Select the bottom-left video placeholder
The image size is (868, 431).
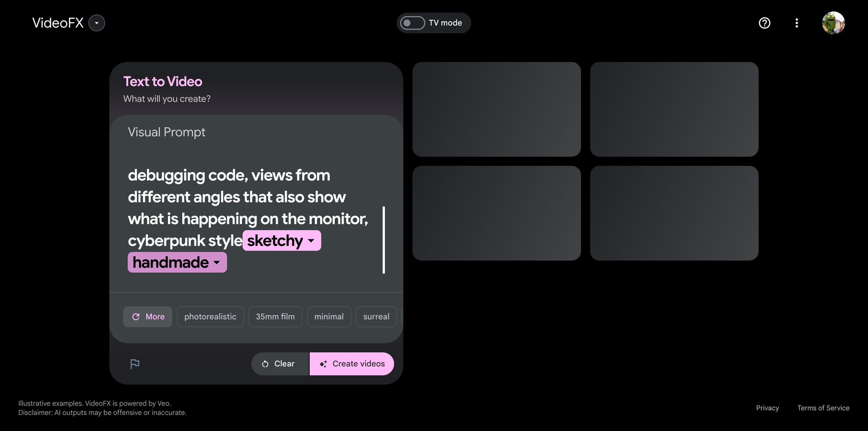click(x=496, y=213)
